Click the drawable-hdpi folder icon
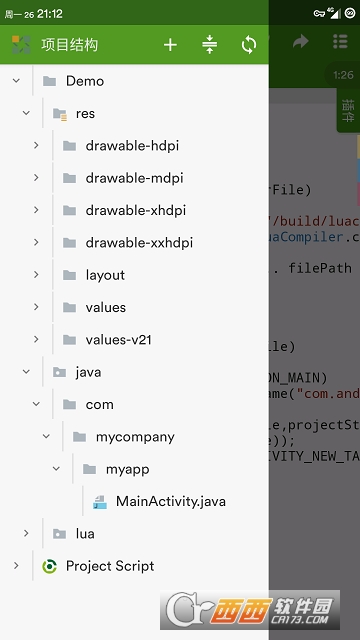The width and height of the screenshot is (360, 640). pos(69,146)
